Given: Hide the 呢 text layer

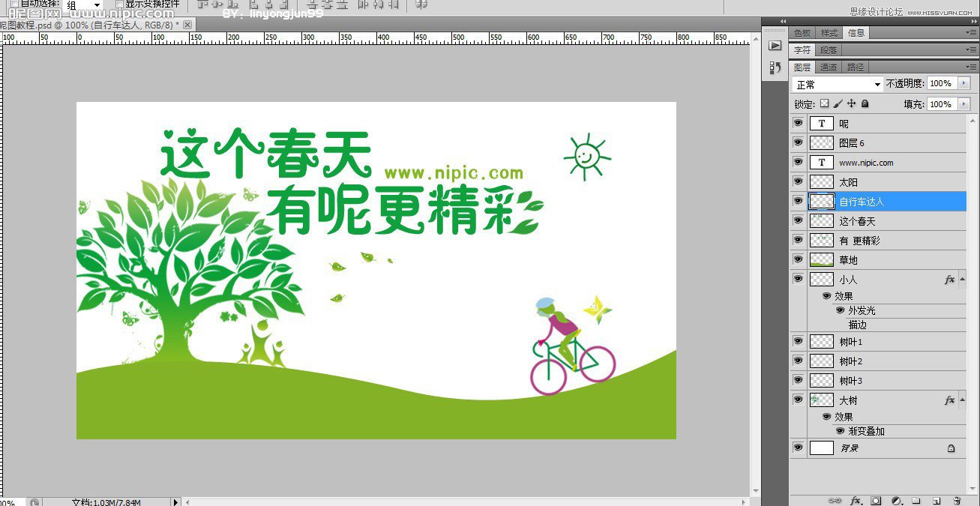Looking at the screenshot, I should point(798,123).
